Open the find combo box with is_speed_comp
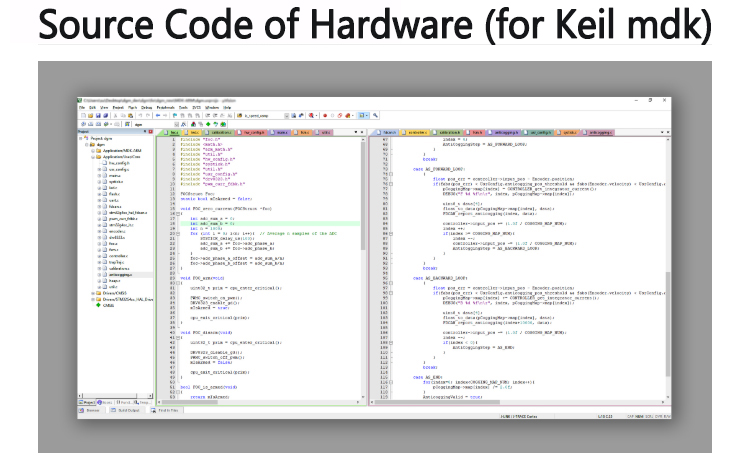 point(286,116)
